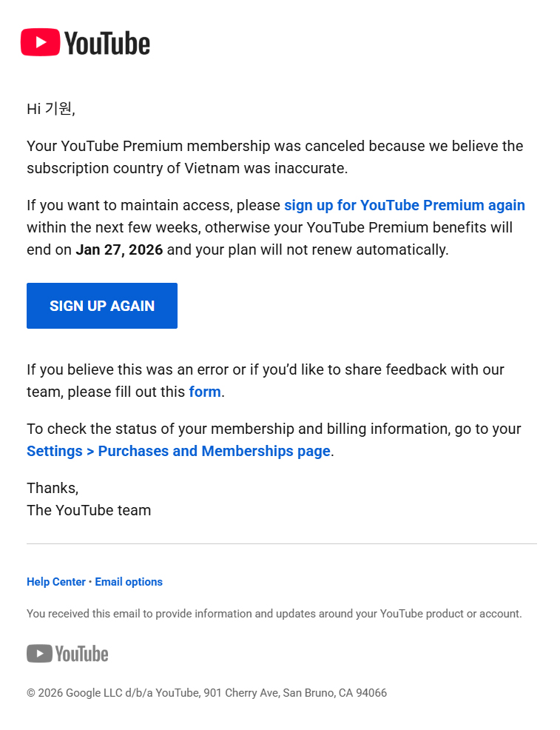Click the gray YouTube wordmark in footer
560x730 pixels.
(x=82, y=654)
